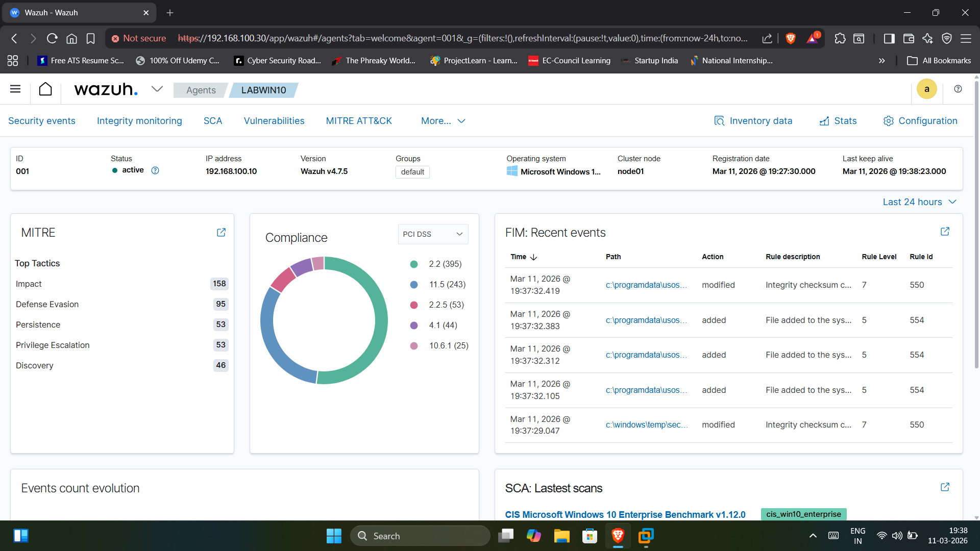The image size is (980, 551).
Task: Open Brave Wallet icon
Action: (x=909, y=38)
